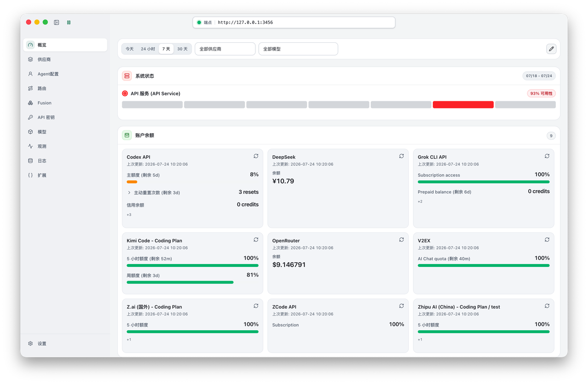Select the 今天 time range option
588x384 pixels.
pyautogui.click(x=130, y=49)
